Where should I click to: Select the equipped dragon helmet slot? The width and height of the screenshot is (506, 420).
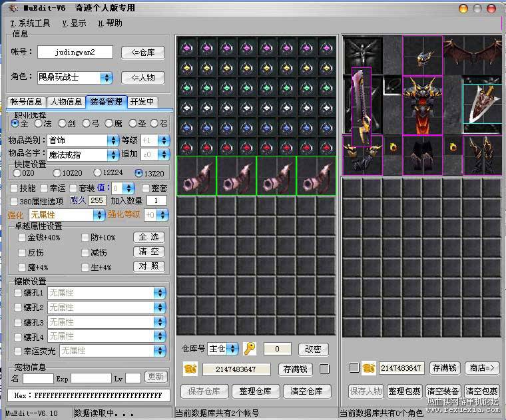coord(422,55)
